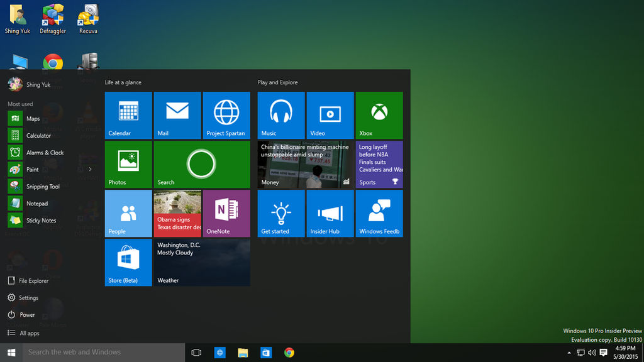Show hidden system tray icons
Viewport: 644px width, 362px height.
tap(569, 353)
